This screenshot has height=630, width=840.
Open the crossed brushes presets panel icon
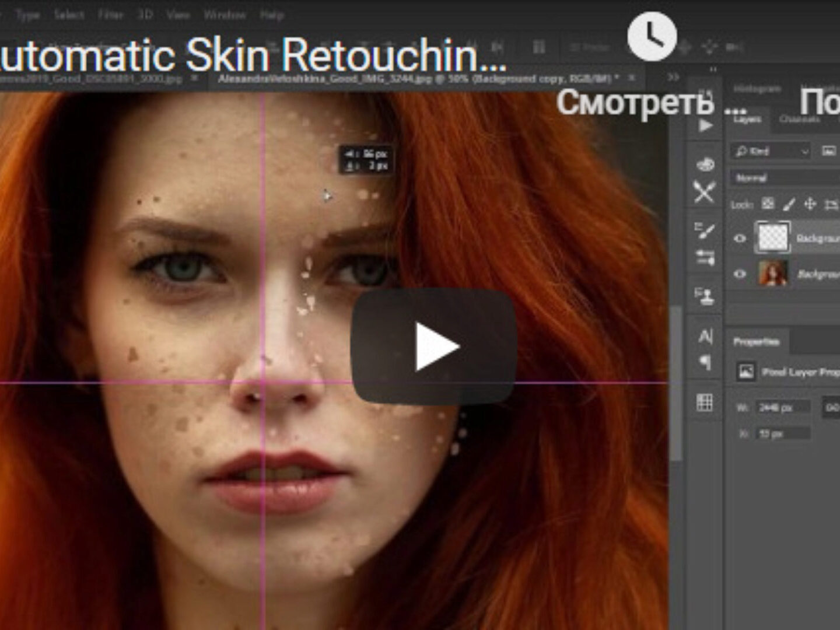point(705,192)
